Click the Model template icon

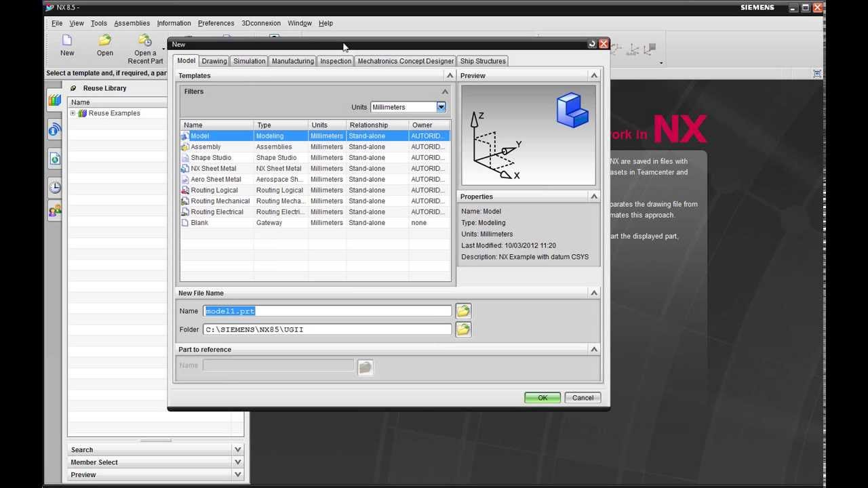185,136
